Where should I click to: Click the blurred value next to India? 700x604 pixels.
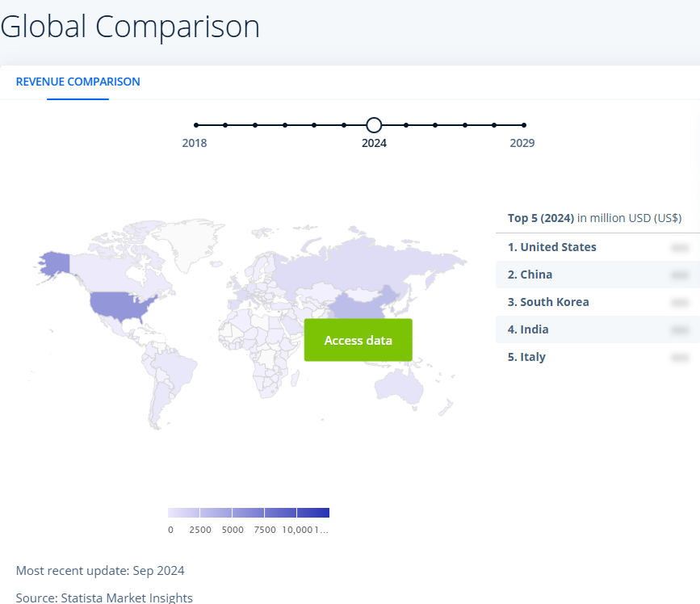tap(680, 330)
